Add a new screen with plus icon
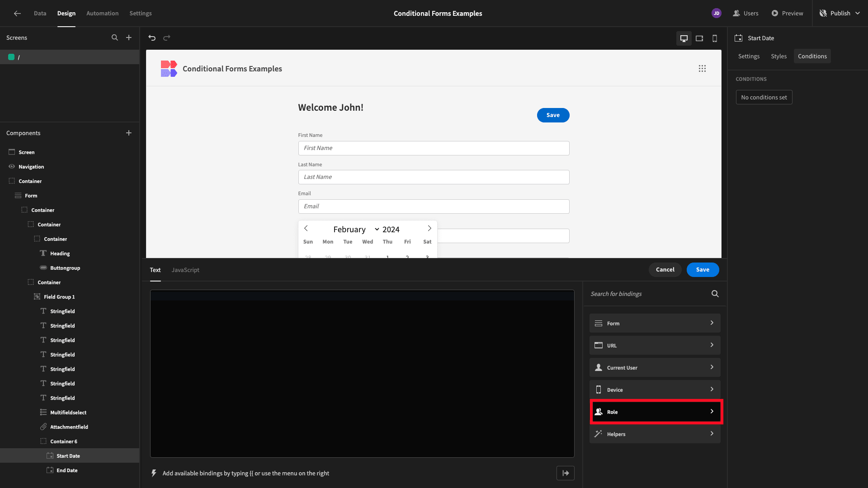This screenshot has height=488, width=868. point(129,38)
